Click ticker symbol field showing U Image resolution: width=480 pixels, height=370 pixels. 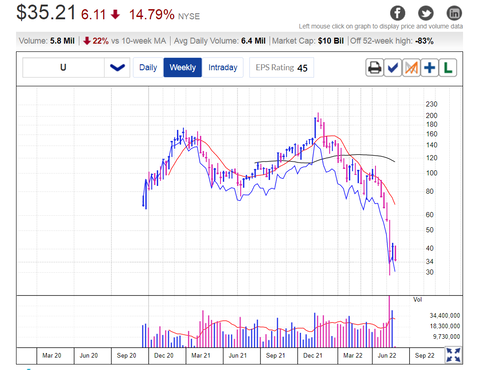pyautogui.click(x=63, y=68)
